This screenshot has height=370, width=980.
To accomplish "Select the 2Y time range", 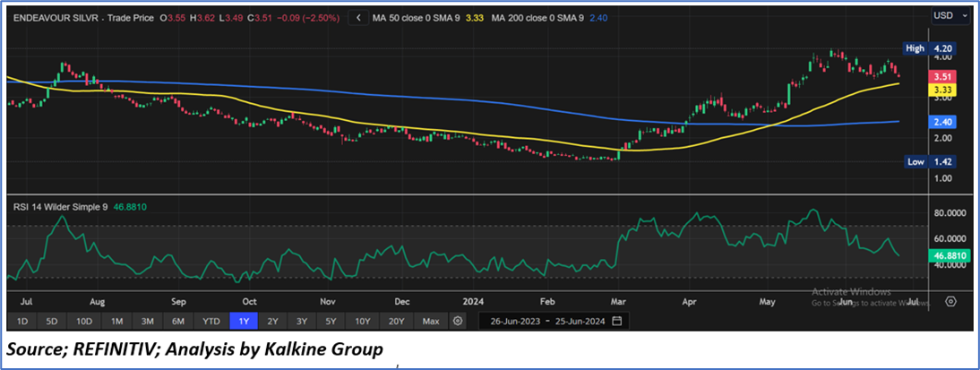I will click(273, 322).
